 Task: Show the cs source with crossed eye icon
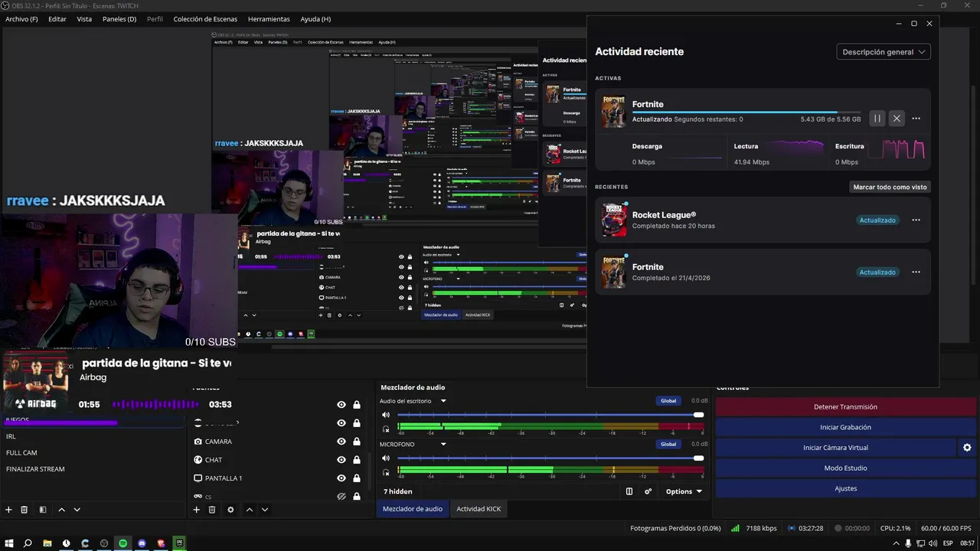341,497
